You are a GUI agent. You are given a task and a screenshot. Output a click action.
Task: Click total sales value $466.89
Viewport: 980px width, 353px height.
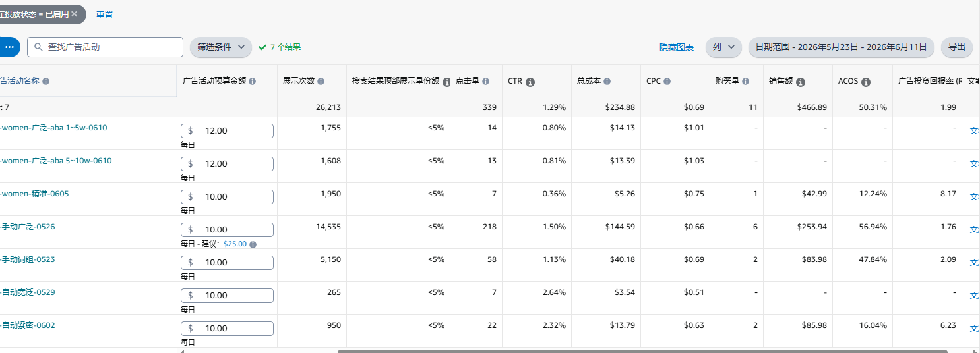tap(812, 107)
